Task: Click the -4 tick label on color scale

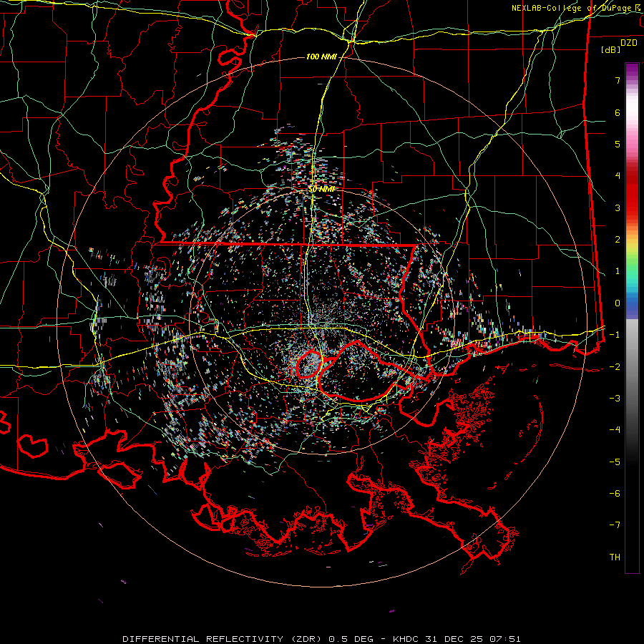Action: pyautogui.click(x=615, y=430)
